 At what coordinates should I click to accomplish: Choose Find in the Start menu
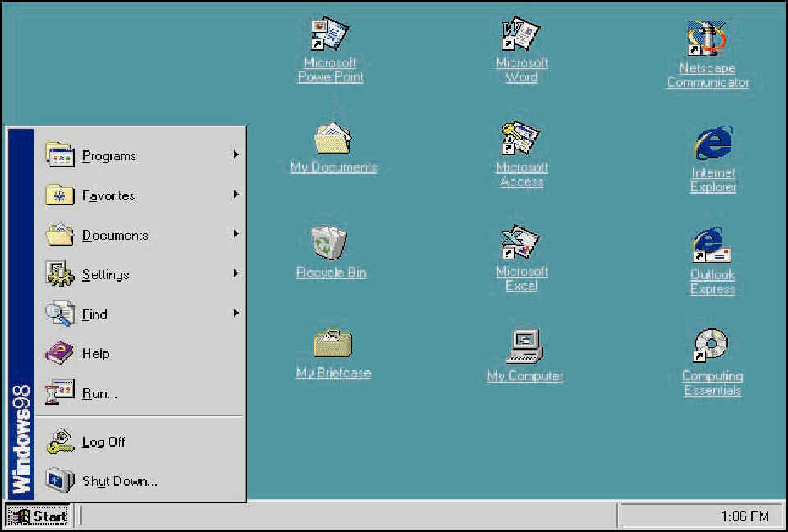tap(140, 314)
